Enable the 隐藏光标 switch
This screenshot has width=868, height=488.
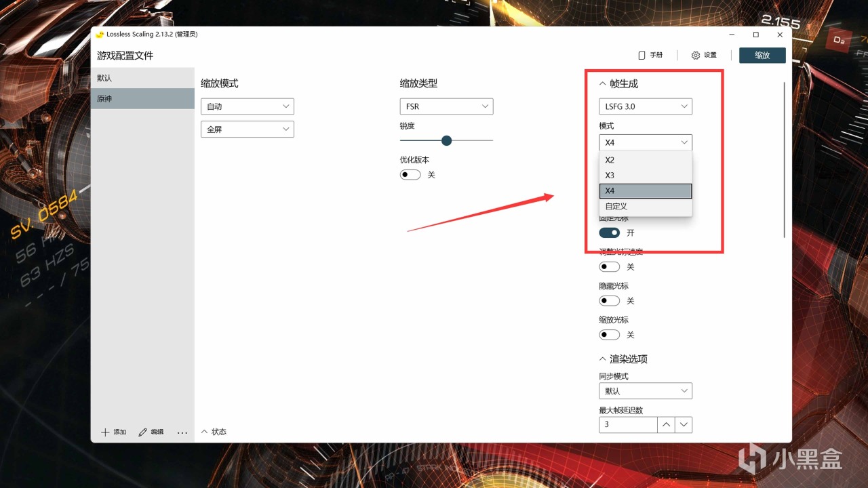click(x=610, y=300)
